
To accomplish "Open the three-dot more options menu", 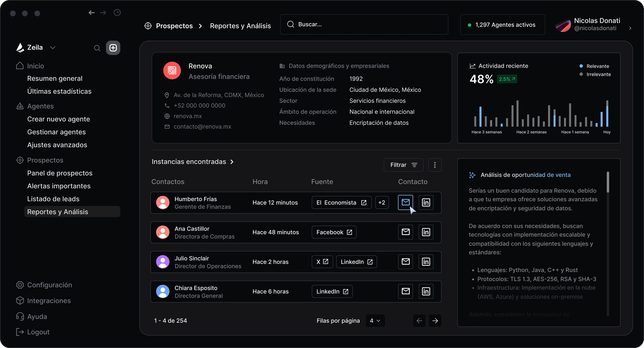I will [435, 165].
